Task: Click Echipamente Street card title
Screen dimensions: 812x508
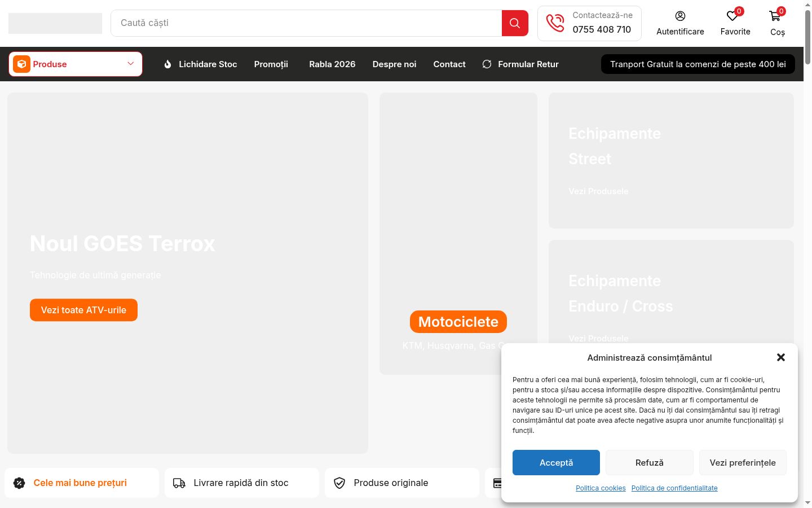Action: click(x=615, y=146)
